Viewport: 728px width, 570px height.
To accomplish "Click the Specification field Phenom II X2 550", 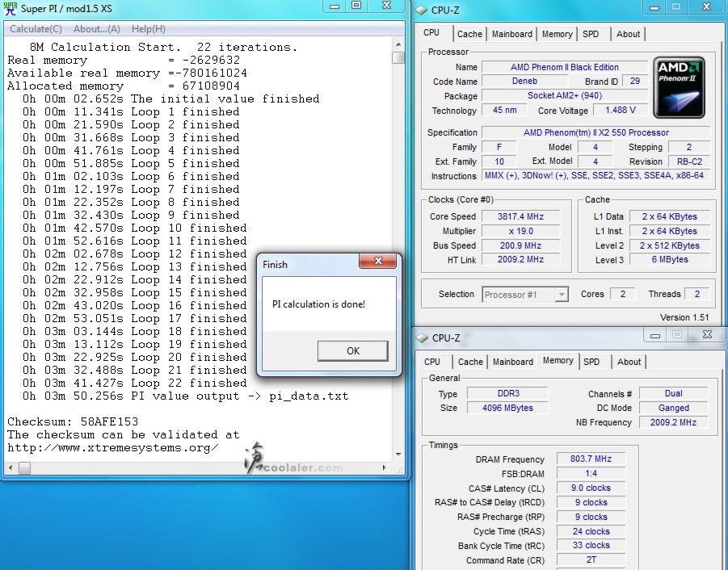I will point(595,132).
